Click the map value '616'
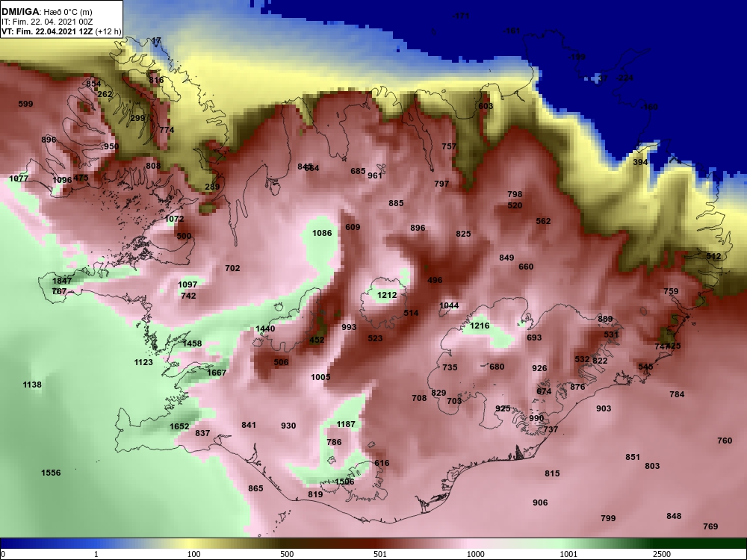Viewport: 747px width, 560px height. [382, 464]
